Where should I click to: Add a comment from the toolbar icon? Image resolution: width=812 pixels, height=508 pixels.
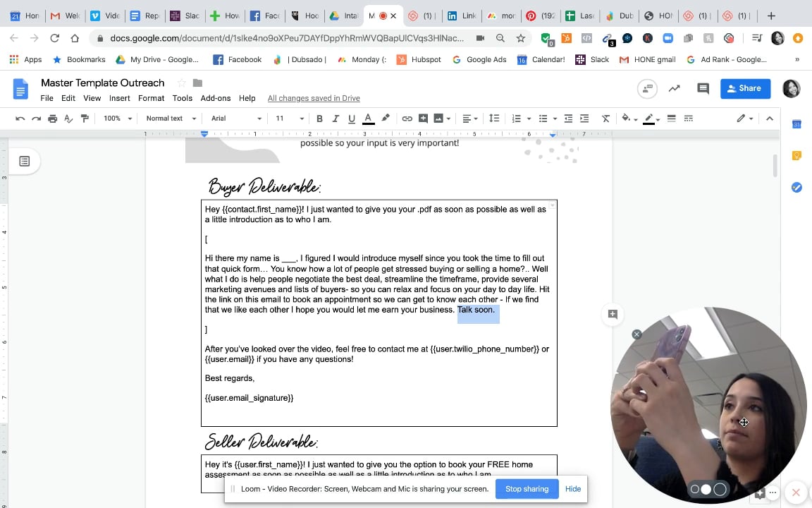point(423,119)
